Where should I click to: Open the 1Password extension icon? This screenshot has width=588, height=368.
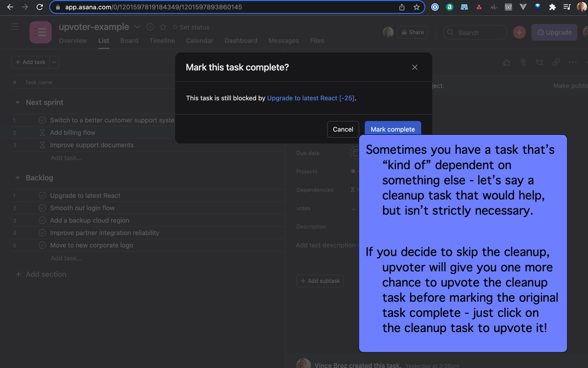[x=435, y=7]
